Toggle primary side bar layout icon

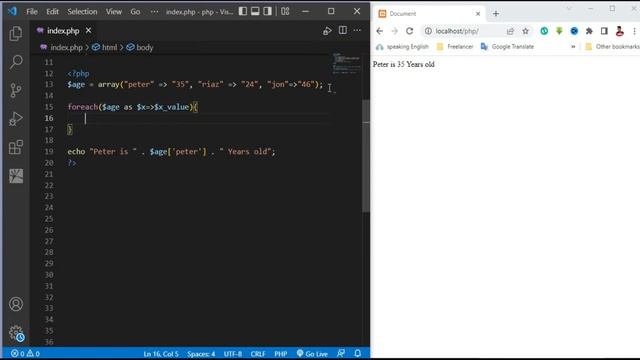[x=243, y=11]
